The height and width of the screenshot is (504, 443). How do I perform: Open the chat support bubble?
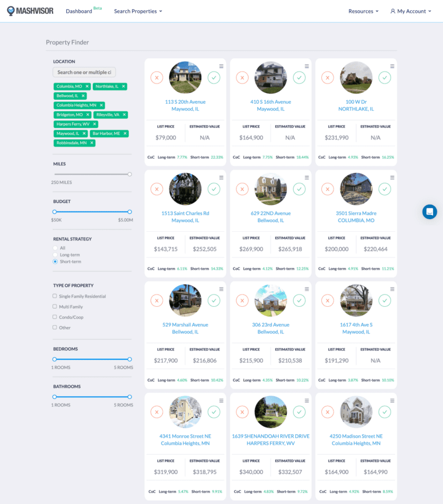coord(430,212)
